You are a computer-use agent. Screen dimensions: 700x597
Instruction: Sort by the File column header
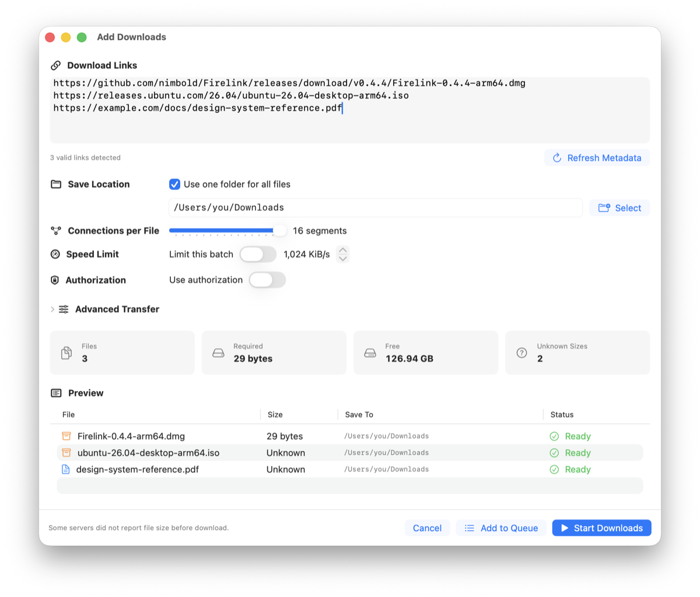[69, 415]
